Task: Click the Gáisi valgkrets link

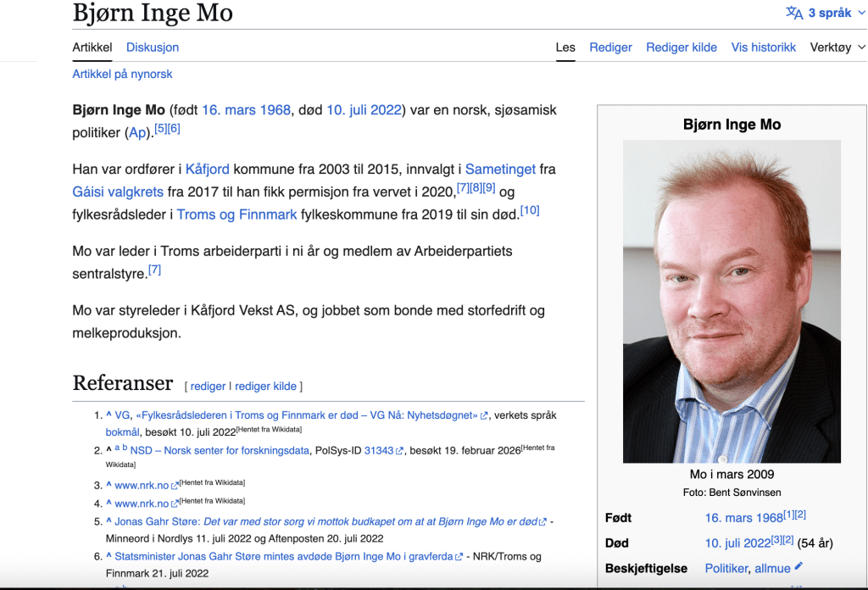Action: tap(118, 192)
